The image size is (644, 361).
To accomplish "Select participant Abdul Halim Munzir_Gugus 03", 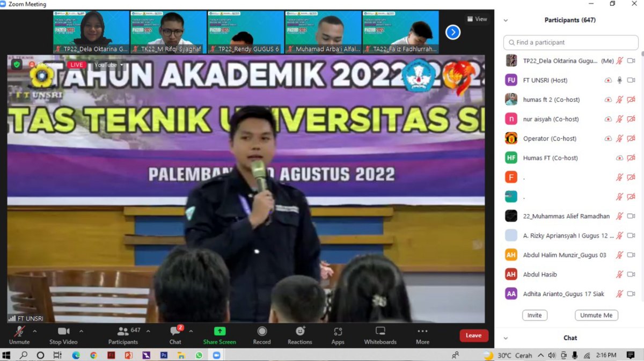I will coord(570,255).
